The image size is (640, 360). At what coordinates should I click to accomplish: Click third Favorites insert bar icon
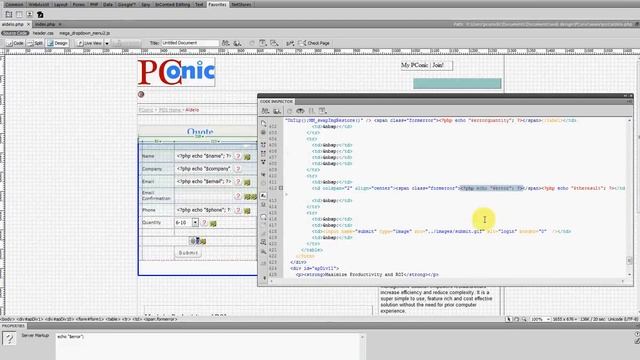coord(29,14)
